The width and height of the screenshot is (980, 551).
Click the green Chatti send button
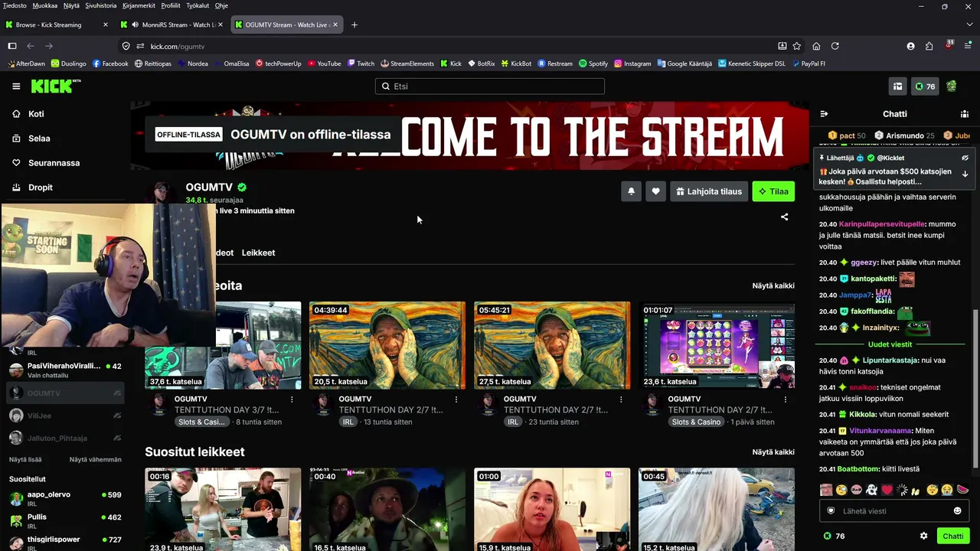(x=953, y=536)
